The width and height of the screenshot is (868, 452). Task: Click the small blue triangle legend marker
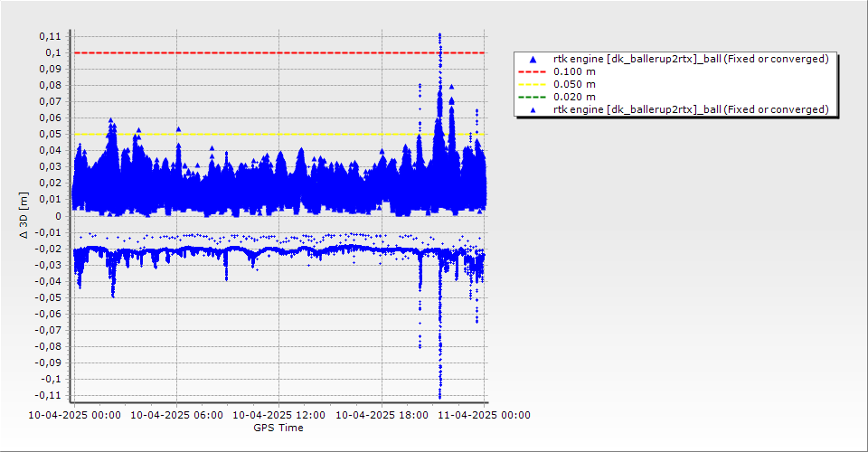tap(532, 109)
